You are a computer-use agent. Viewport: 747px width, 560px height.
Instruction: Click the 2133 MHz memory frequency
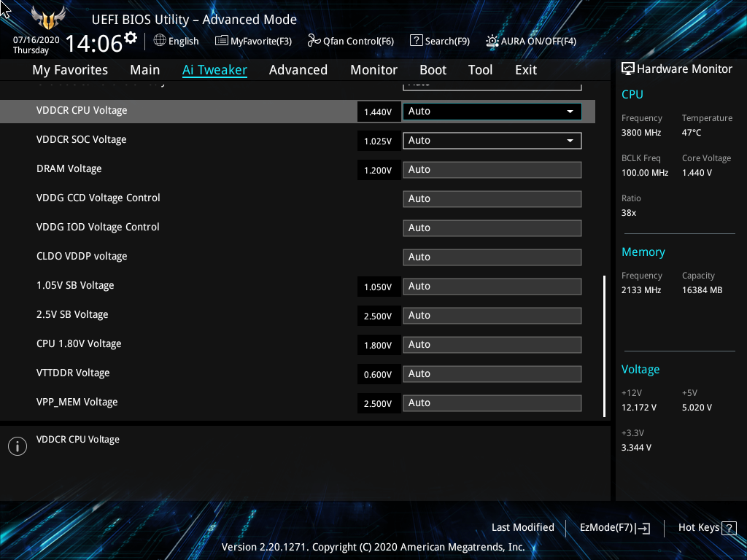click(x=641, y=290)
